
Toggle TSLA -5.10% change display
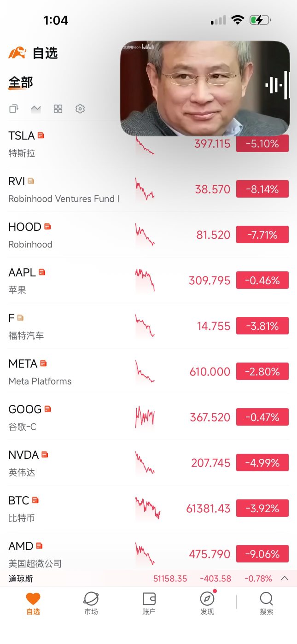click(262, 144)
